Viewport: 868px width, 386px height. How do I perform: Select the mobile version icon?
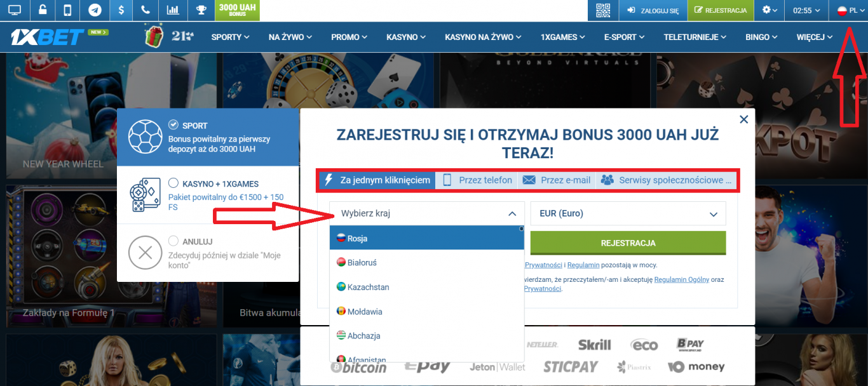click(67, 10)
